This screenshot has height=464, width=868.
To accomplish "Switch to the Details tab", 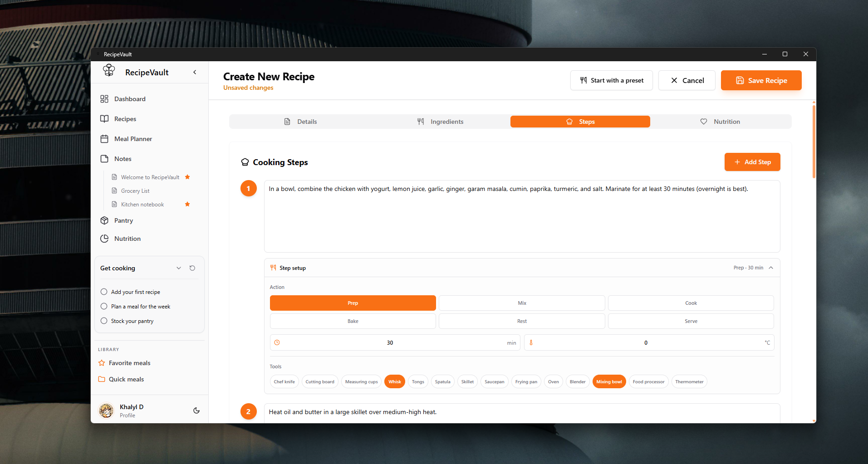I will pyautogui.click(x=300, y=122).
